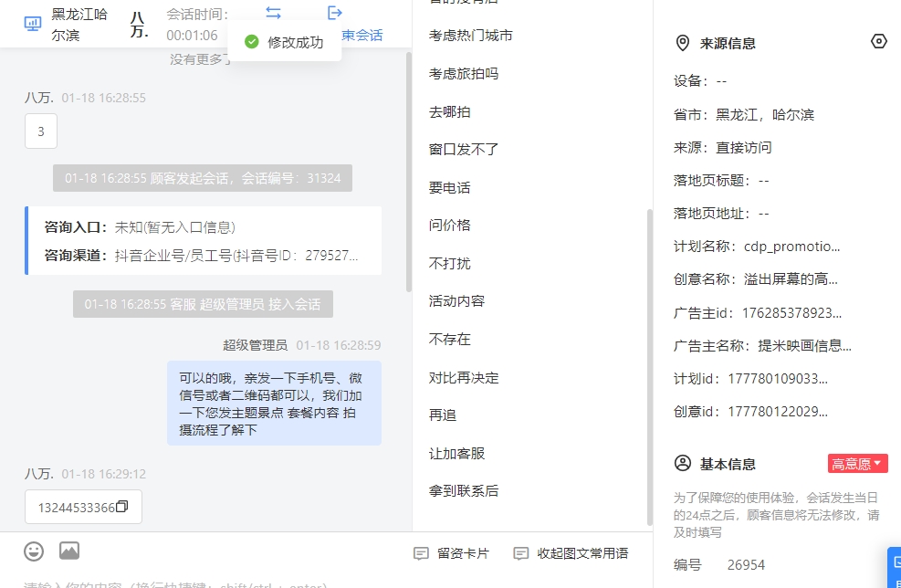
Task: Click the 客服 超级管理员 接入会话 notice
Action: click(203, 304)
